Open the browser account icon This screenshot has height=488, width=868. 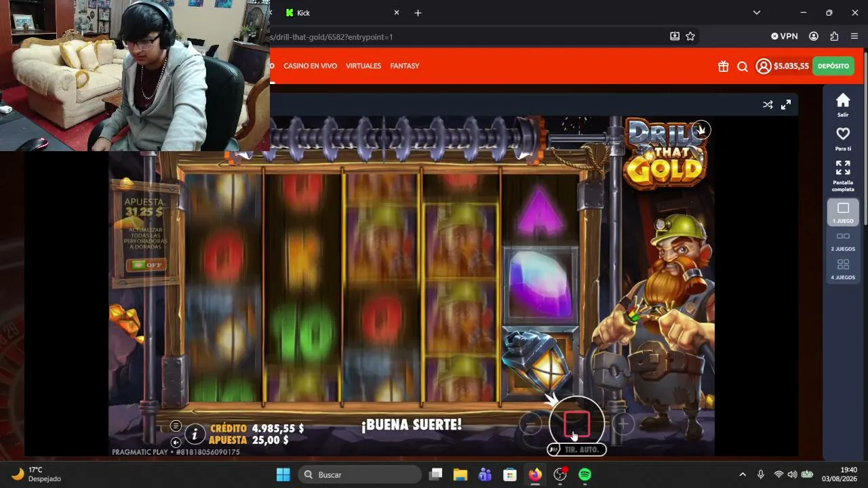(x=814, y=37)
